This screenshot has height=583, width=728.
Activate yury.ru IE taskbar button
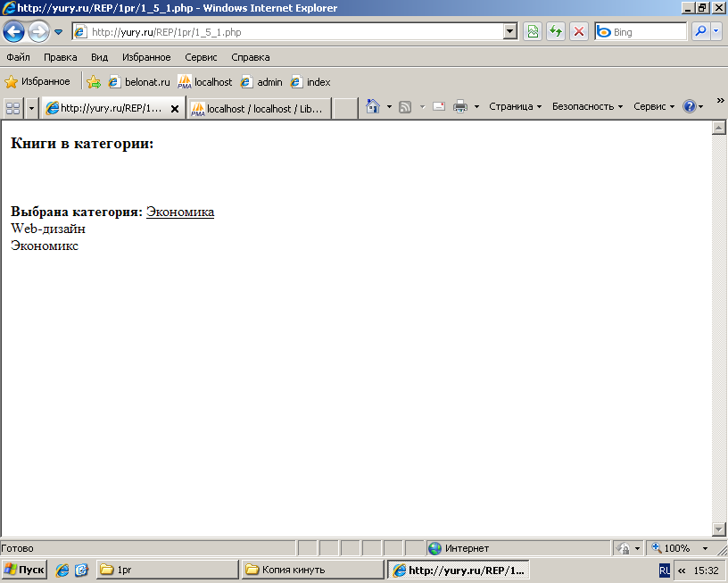(x=459, y=570)
